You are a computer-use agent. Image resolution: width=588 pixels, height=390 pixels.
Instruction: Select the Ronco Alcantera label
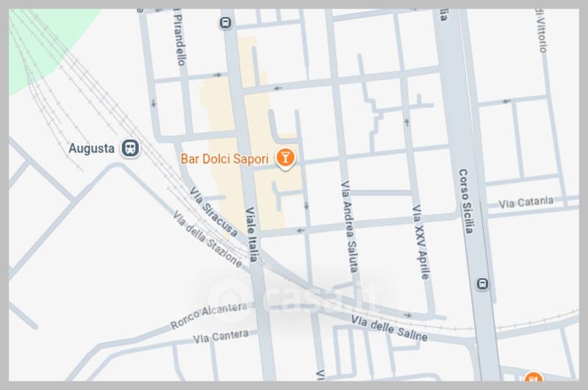(209, 315)
